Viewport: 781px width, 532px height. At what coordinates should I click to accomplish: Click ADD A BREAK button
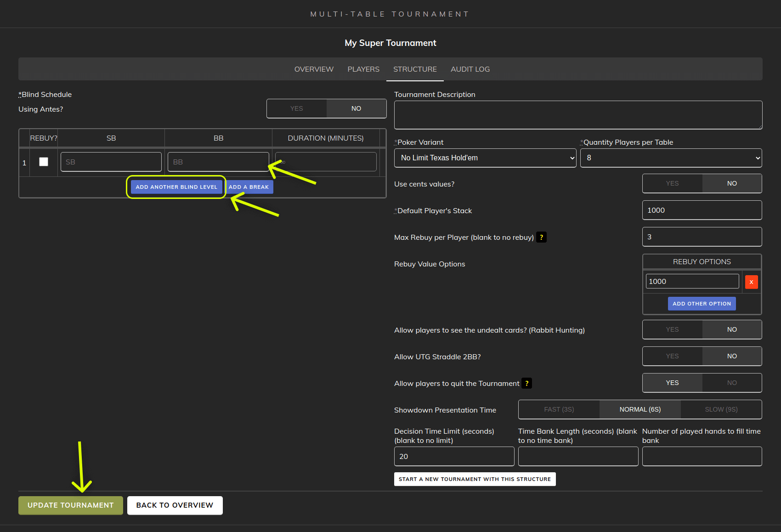tap(249, 187)
